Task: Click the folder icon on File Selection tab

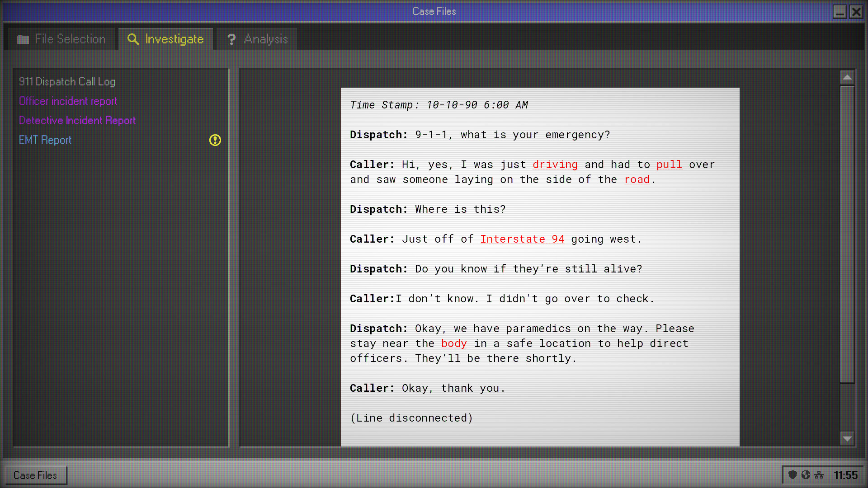Action: coord(23,39)
